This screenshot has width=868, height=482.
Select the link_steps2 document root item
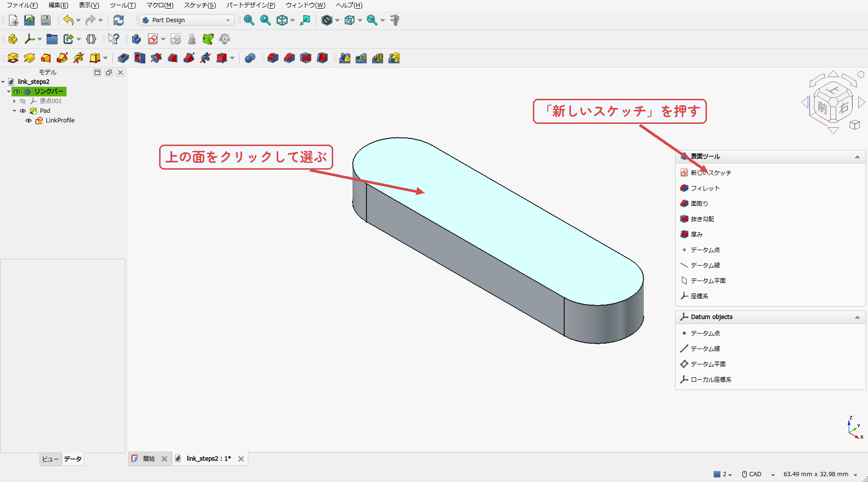(x=33, y=82)
